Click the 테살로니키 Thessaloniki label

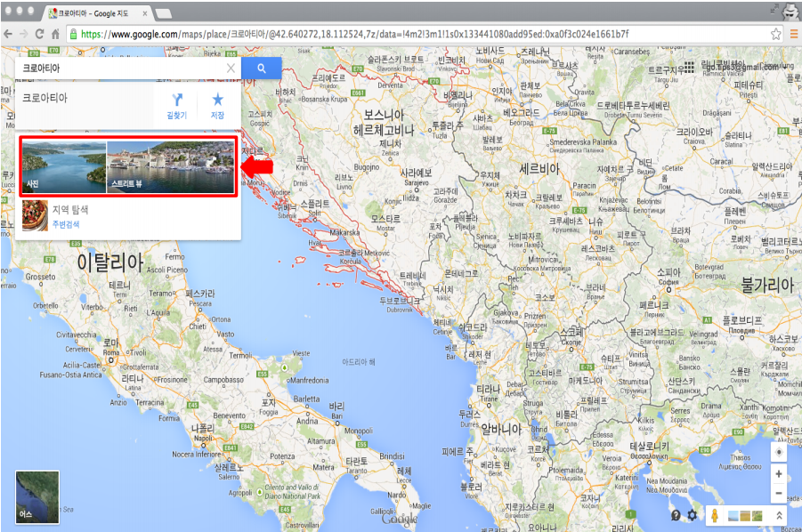coord(649,446)
